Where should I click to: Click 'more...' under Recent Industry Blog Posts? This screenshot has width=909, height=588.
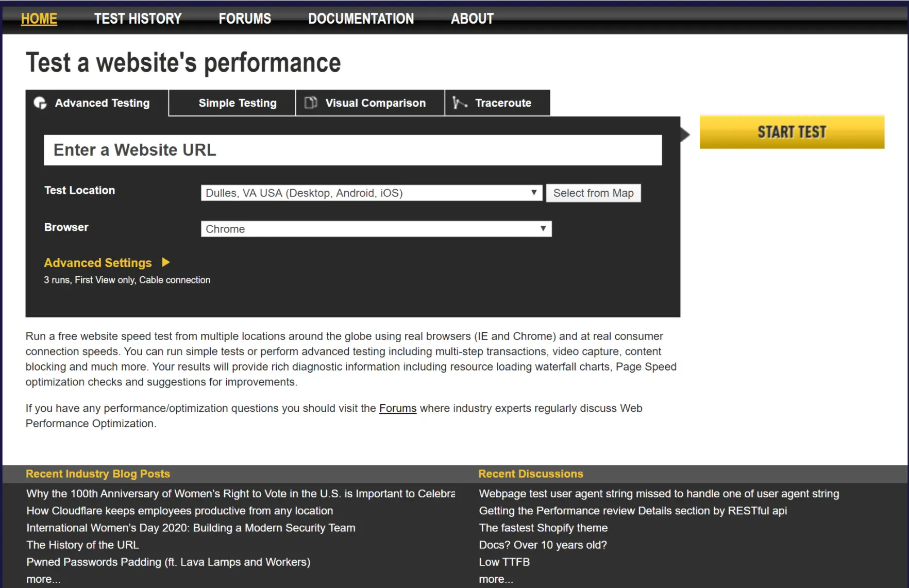pos(43,579)
